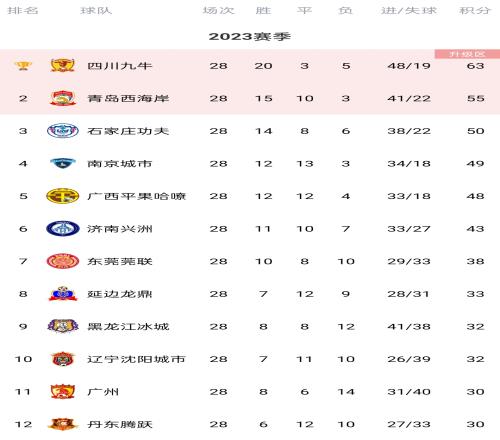Click the 济南兴洲 round badge
This screenshot has width=500, height=440.
click(63, 228)
